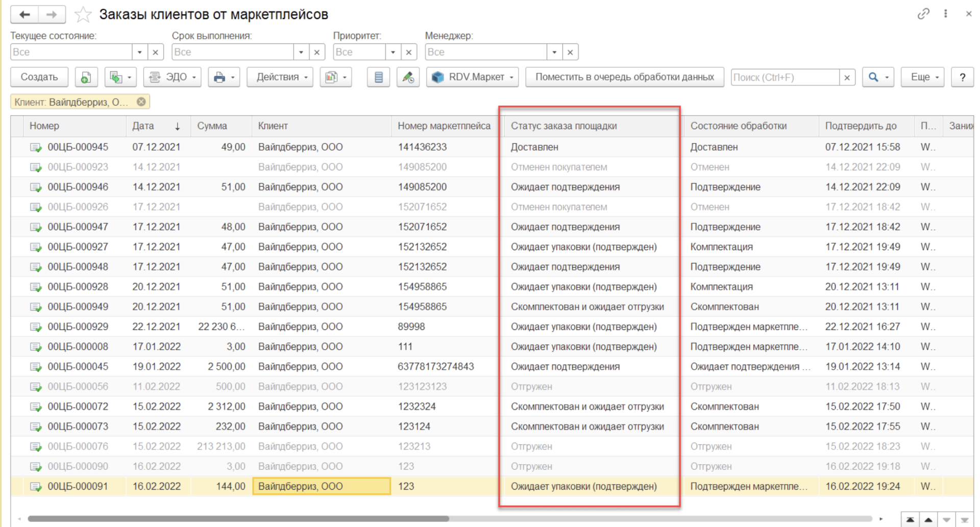Open the print icon menu
Screen dimensions: 980x527
pyautogui.click(x=224, y=77)
